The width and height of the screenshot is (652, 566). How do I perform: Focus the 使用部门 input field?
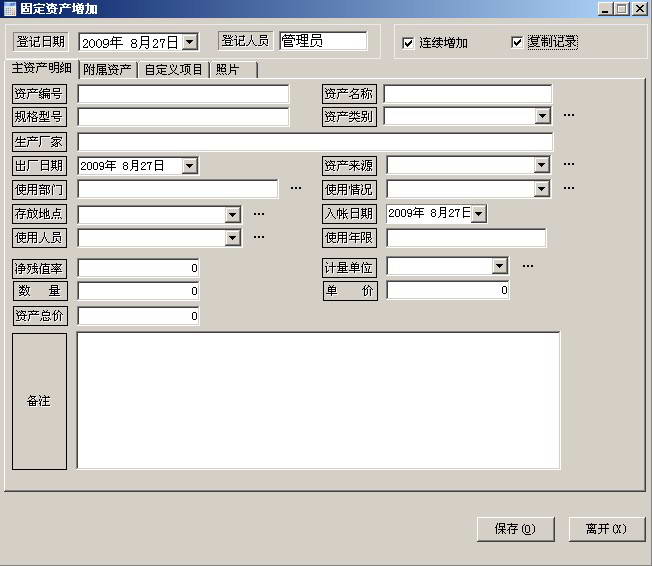[x=178, y=189]
